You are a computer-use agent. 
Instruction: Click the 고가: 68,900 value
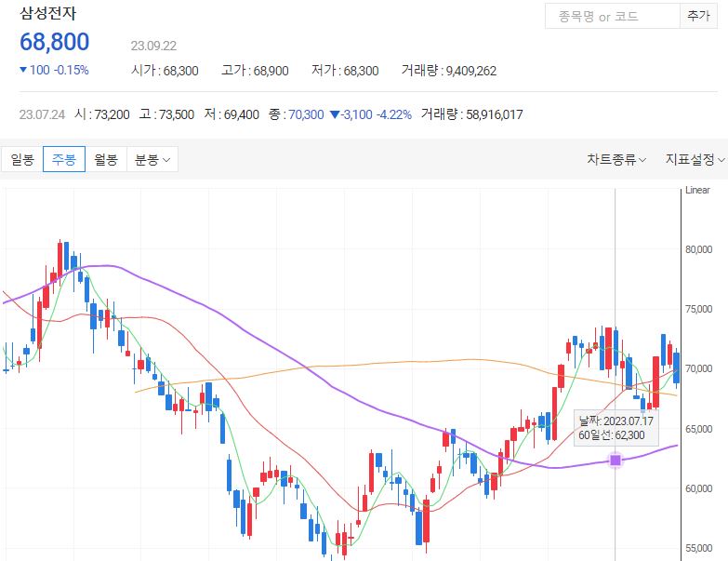[x=255, y=71]
